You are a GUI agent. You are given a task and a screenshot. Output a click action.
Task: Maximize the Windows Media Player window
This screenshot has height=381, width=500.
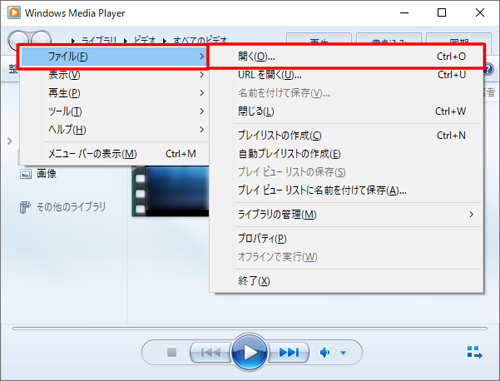[x=442, y=13]
